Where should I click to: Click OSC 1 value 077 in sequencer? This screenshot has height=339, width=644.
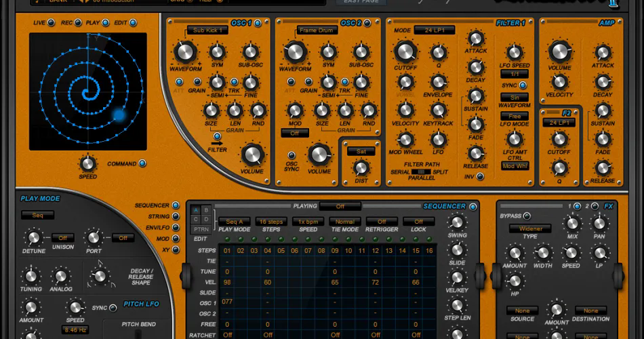tap(227, 302)
